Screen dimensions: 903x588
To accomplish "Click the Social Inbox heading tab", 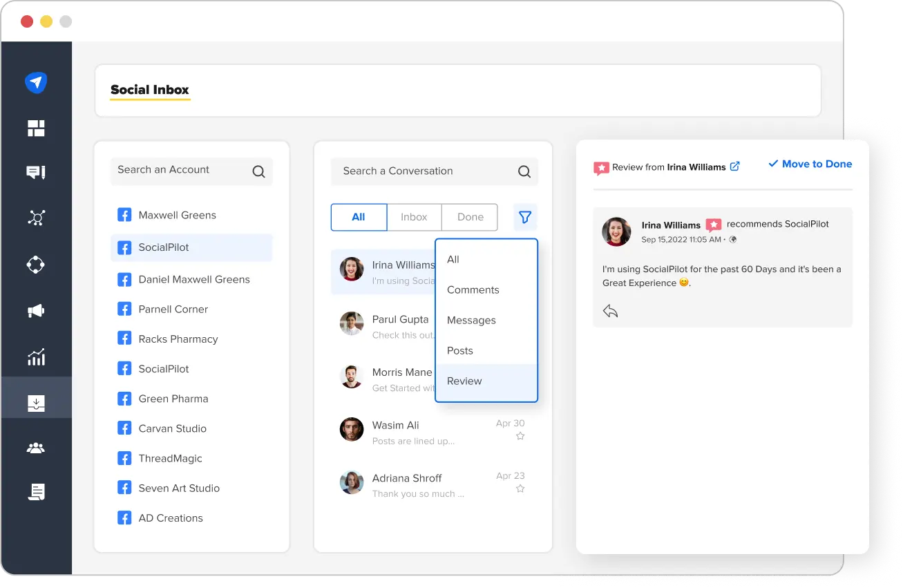I will [150, 90].
